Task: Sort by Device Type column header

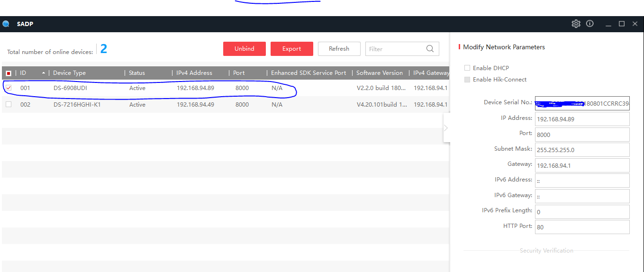Action: tap(69, 73)
